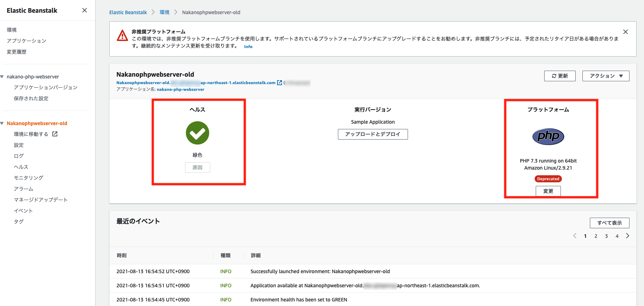The width and height of the screenshot is (644, 306).
Task: Click the PHP platform logo
Action: 548,136
